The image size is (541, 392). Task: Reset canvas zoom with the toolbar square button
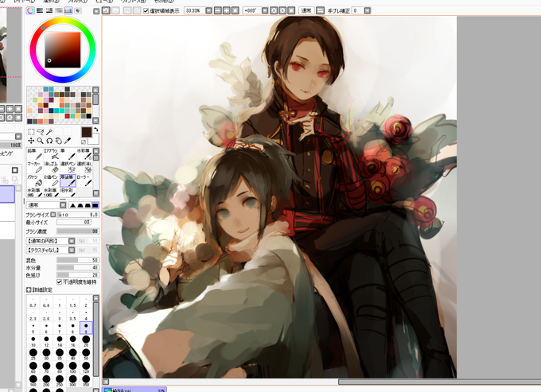coord(235,10)
